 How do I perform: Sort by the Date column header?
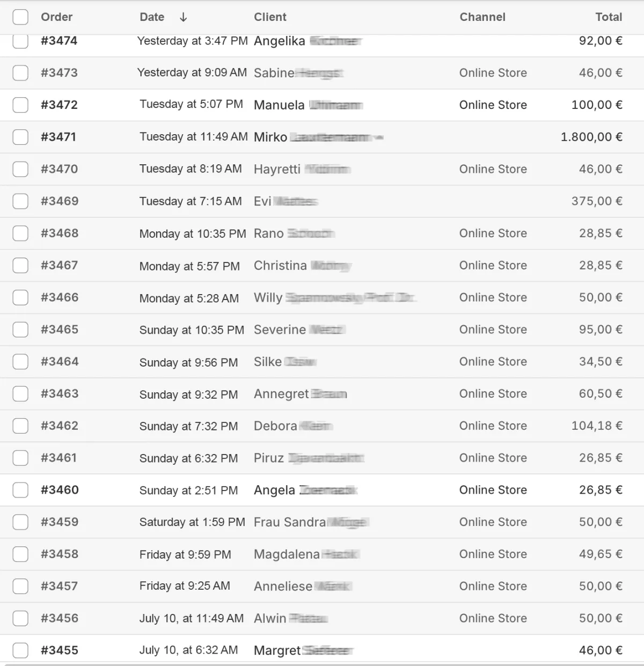pyautogui.click(x=152, y=17)
